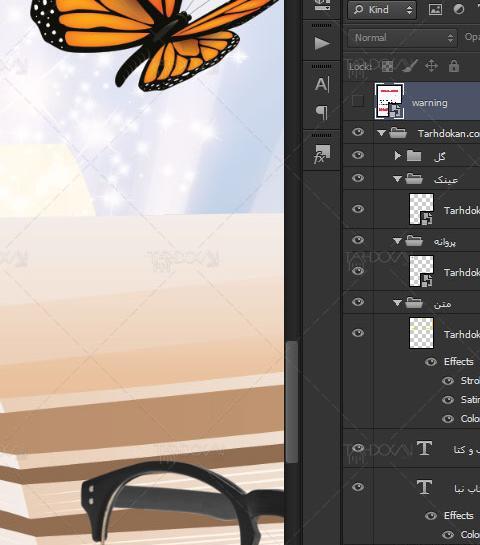
Task: Lock transparent pixels icon
Action: [387, 66]
